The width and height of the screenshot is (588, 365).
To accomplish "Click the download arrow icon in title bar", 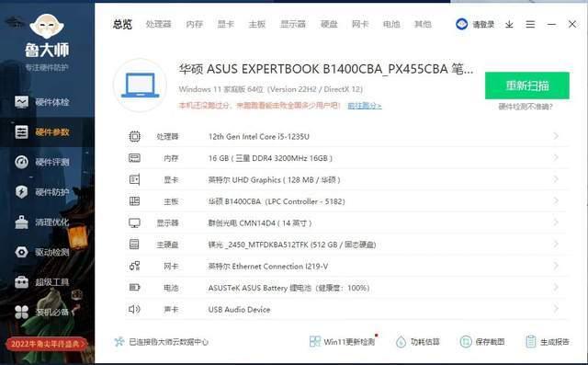I will pyautogui.click(x=509, y=25).
